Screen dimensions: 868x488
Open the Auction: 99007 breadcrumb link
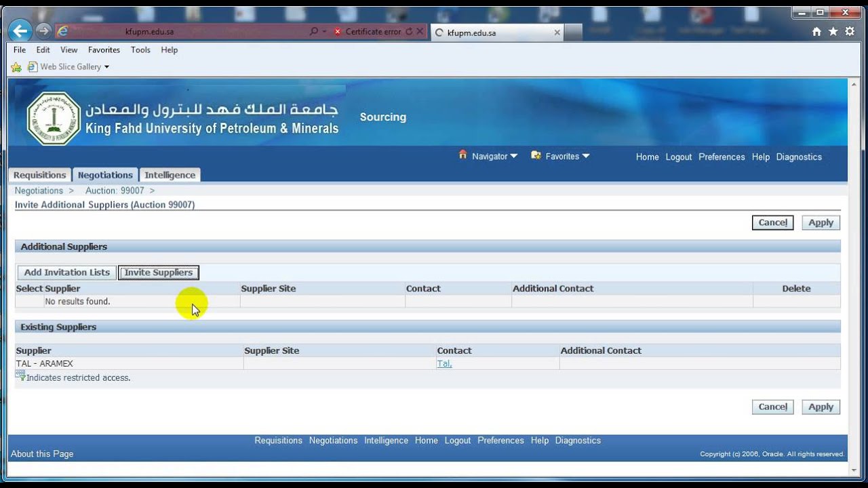115,191
